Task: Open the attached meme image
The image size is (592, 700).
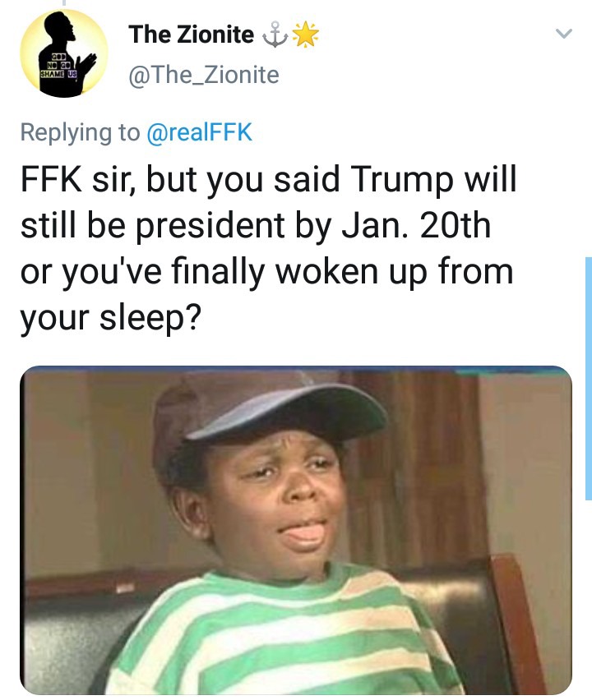Action: [296, 530]
